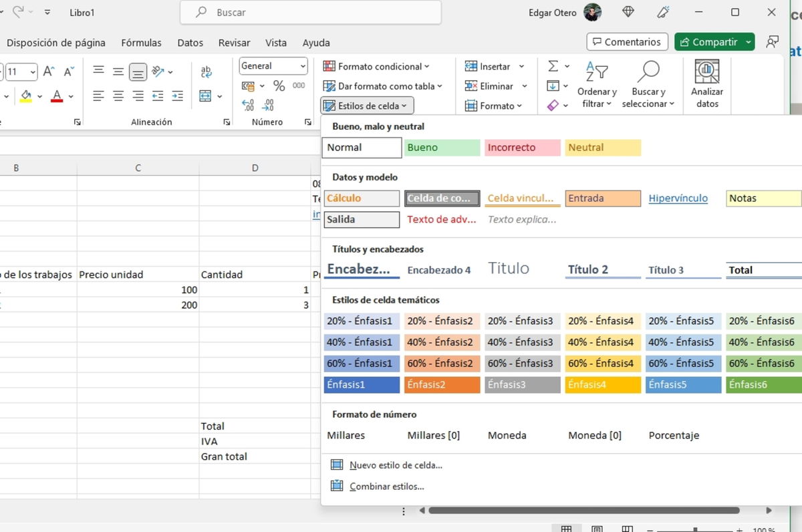Click the Borrar eraser icon
This screenshot has height=532, width=802.
(x=552, y=105)
